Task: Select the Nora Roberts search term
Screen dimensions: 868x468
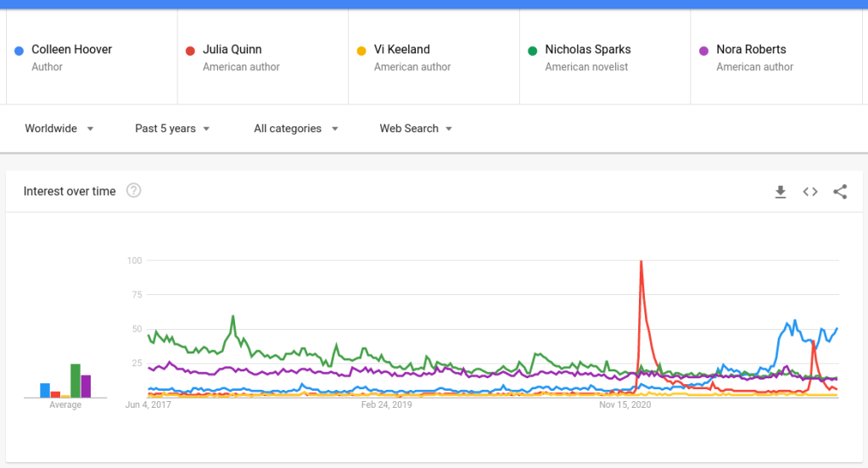Action: point(751,50)
